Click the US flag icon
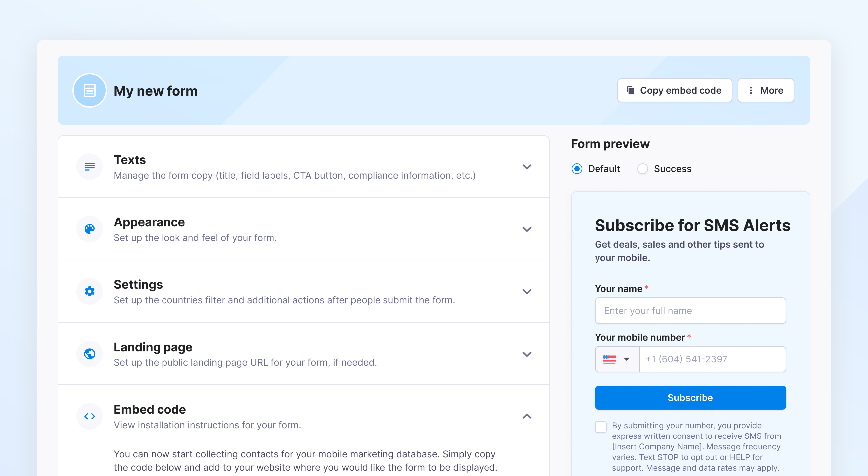 click(609, 359)
